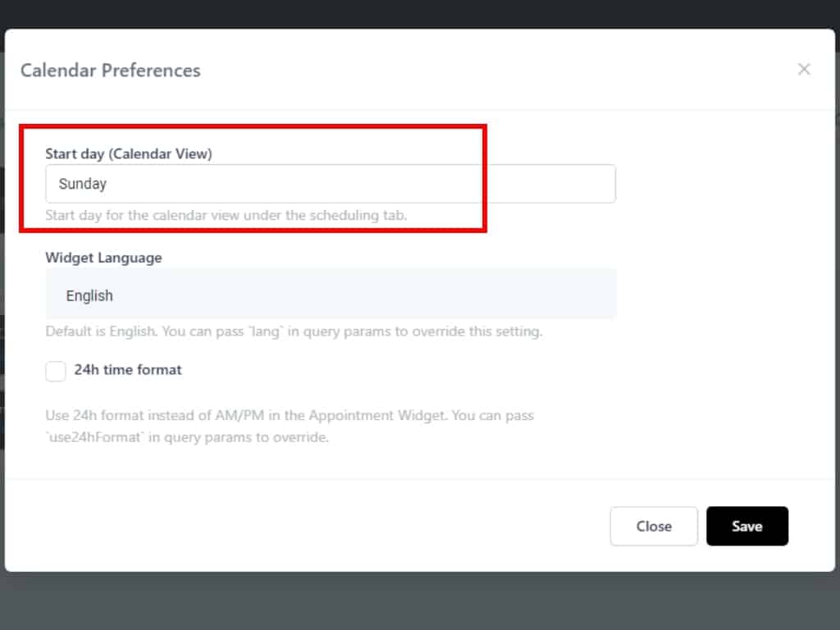Enable the 24h time format checkbox
840x630 pixels.
56,372
